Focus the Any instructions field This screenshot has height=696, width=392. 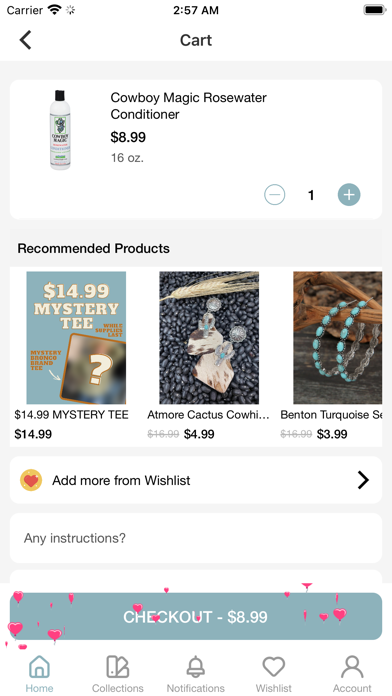(x=196, y=538)
